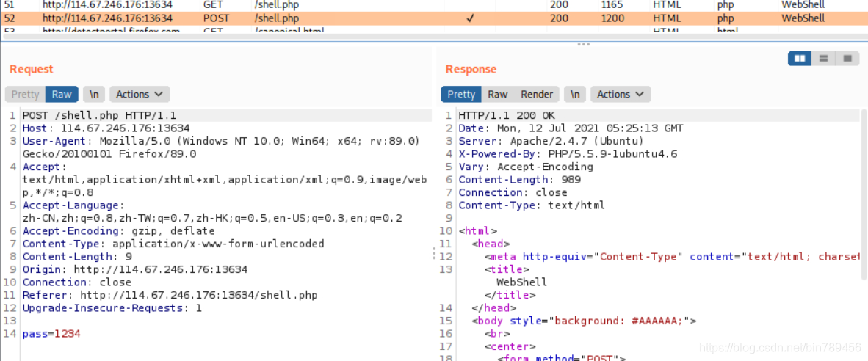Switch Request view to Pretty tab
Viewport: 868px width, 361px height.
click(26, 94)
